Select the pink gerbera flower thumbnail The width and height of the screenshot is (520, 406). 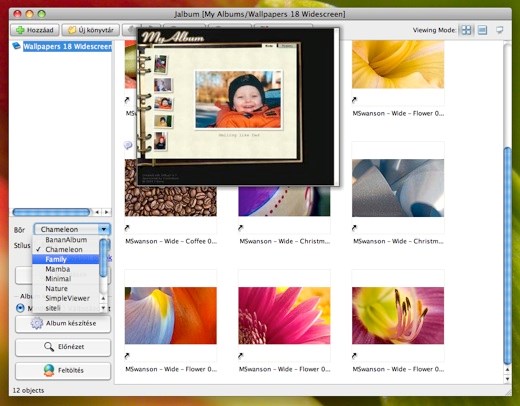(284, 316)
